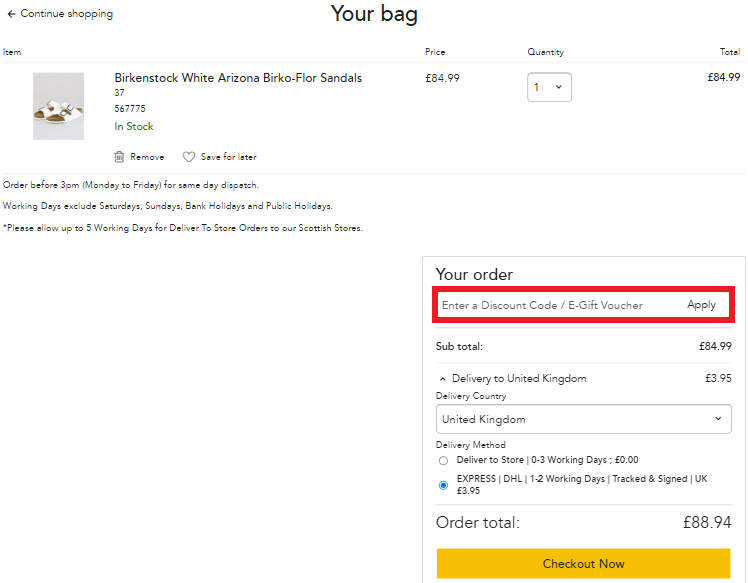Click the Scottish Stores delivery note
Viewport: 748px width, 583px height.
pyautogui.click(x=183, y=228)
